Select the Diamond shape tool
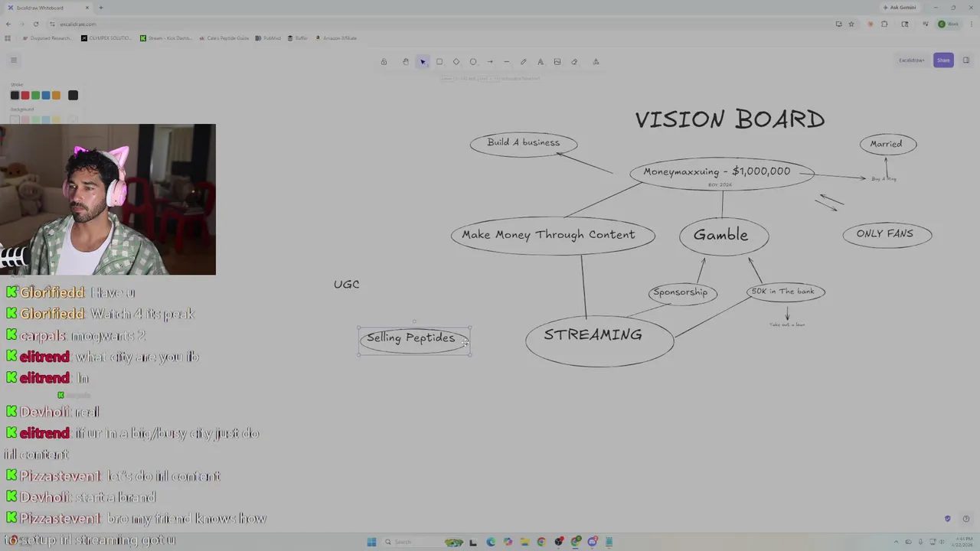Viewport: 980px width, 551px height. (x=456, y=62)
